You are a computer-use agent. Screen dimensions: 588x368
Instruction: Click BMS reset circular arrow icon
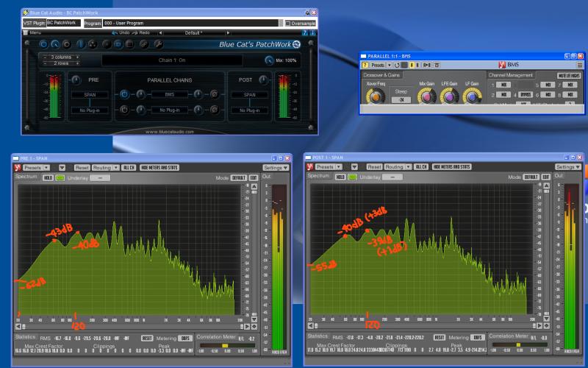pyautogui.click(x=397, y=65)
